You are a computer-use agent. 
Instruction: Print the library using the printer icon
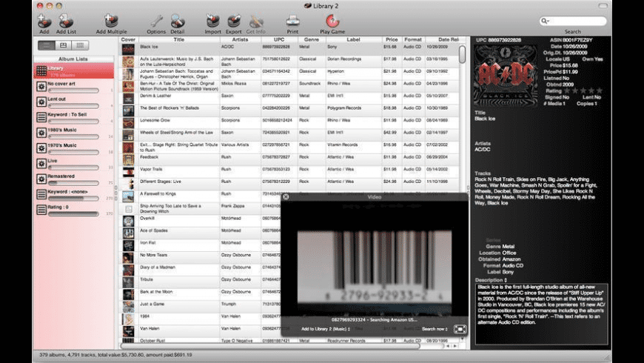(x=292, y=21)
